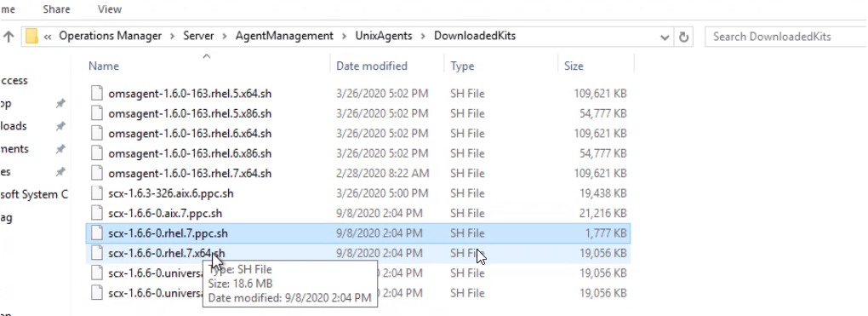Expand the chevron after Server breadcrumb
The image size is (868, 316).
[225, 37]
